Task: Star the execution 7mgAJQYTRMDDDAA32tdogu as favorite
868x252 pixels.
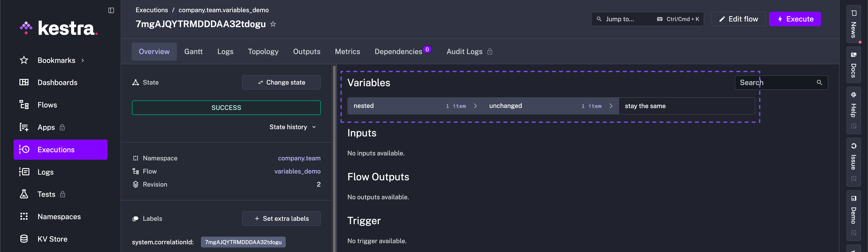Action: pyautogui.click(x=273, y=24)
